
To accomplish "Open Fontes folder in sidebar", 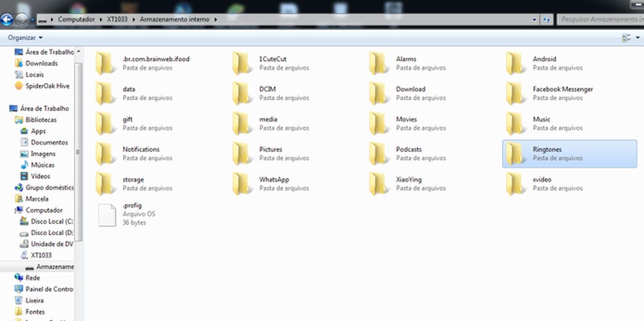I will coord(29,312).
